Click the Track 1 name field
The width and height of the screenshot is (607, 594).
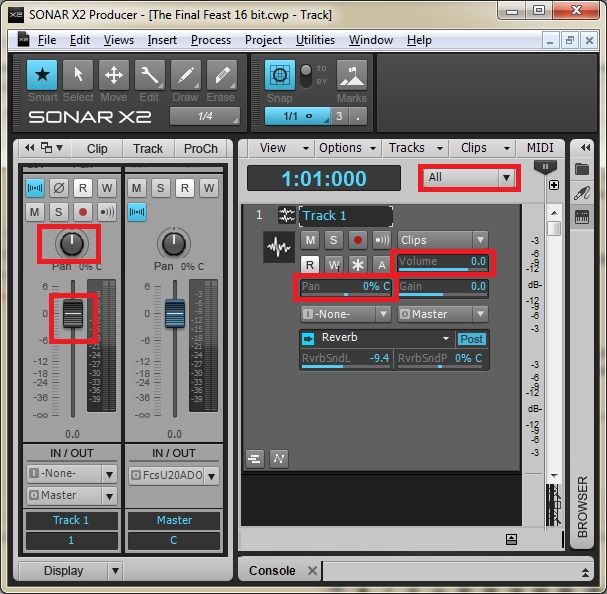tap(345, 216)
